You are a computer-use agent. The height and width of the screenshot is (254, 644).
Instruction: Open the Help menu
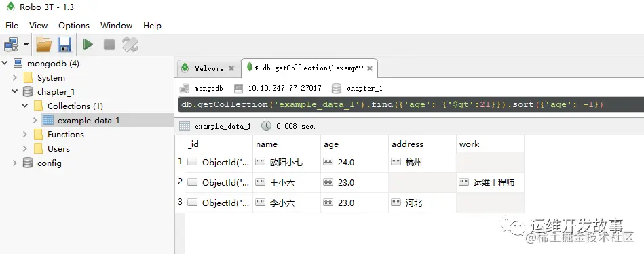tap(152, 26)
